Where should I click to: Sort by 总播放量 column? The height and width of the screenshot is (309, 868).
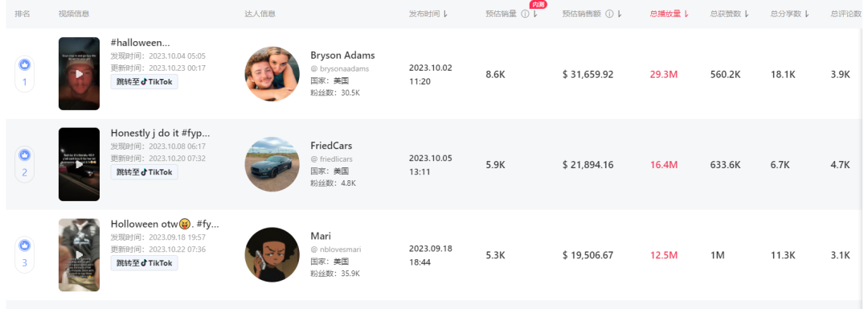(x=669, y=14)
